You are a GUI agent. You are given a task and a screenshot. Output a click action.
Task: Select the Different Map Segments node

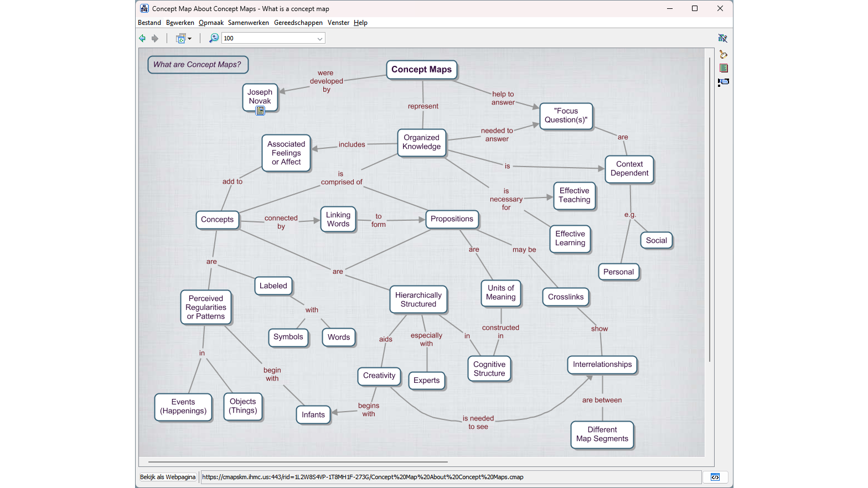point(602,434)
